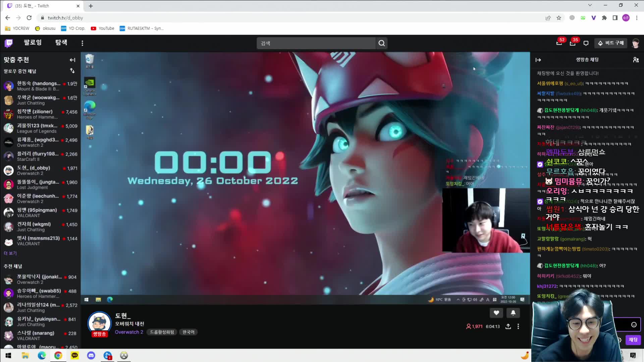Screen dimensions: 644x362
Task: Open Prime loot notifications with 52 badge
Action: coord(559,43)
